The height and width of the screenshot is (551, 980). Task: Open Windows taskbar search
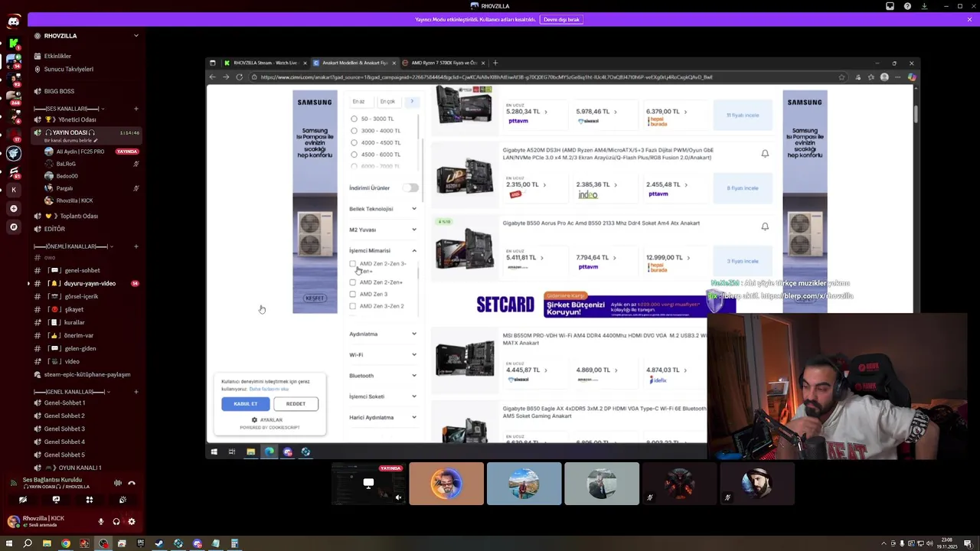pyautogui.click(x=28, y=544)
